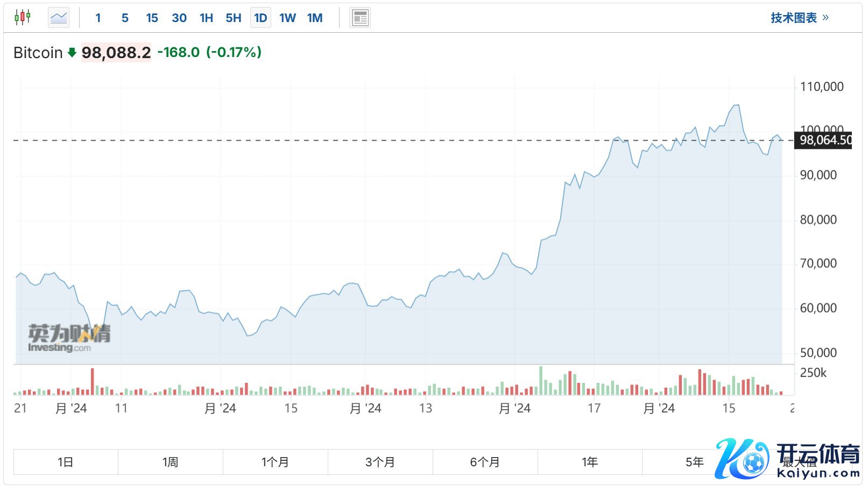The image size is (868, 491).
Task: Open the news panel icon
Action: coord(359,18)
